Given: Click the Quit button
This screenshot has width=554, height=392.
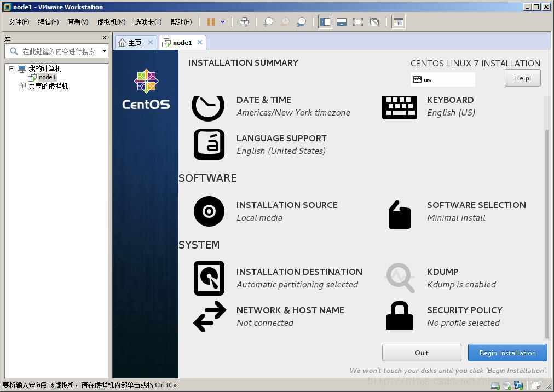Looking at the screenshot, I should pos(422,353).
